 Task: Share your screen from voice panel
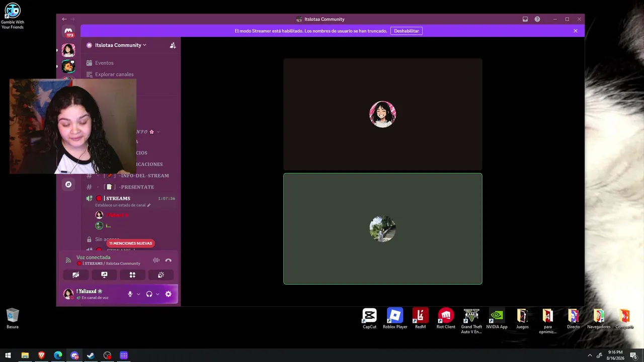tap(104, 275)
